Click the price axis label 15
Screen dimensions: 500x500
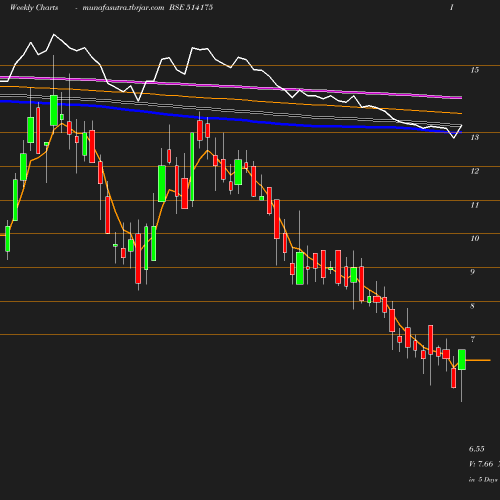click(475, 70)
